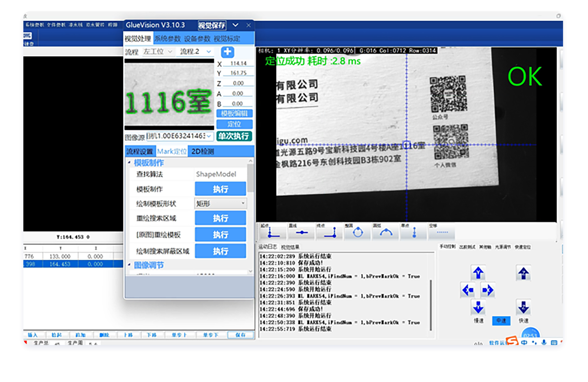The image size is (588, 382).
Task: Click the Sogou input method icon
Action: (x=512, y=341)
